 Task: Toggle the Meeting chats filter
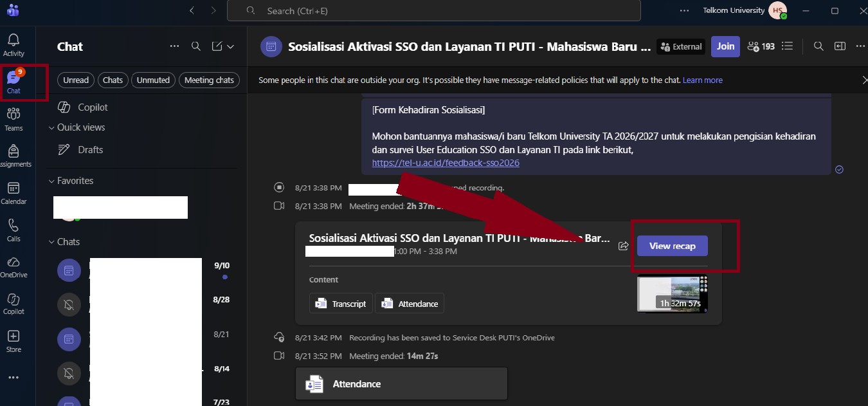pyautogui.click(x=209, y=80)
